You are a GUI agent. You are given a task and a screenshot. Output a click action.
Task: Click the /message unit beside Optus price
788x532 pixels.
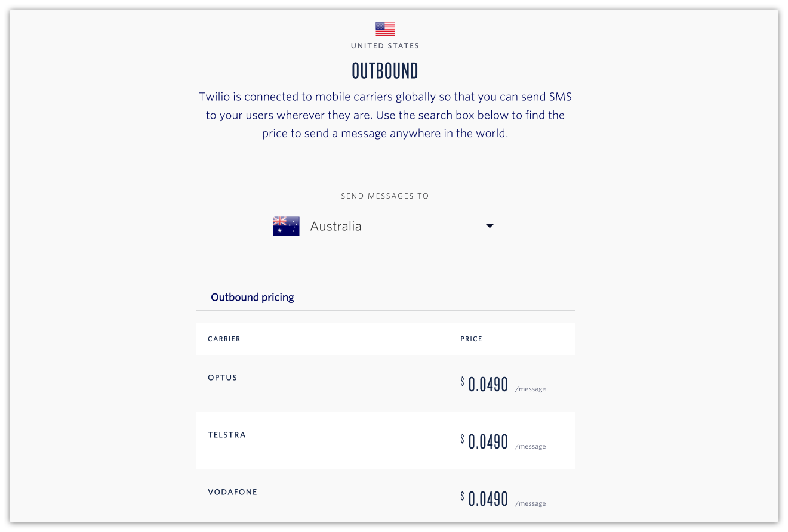pos(530,389)
